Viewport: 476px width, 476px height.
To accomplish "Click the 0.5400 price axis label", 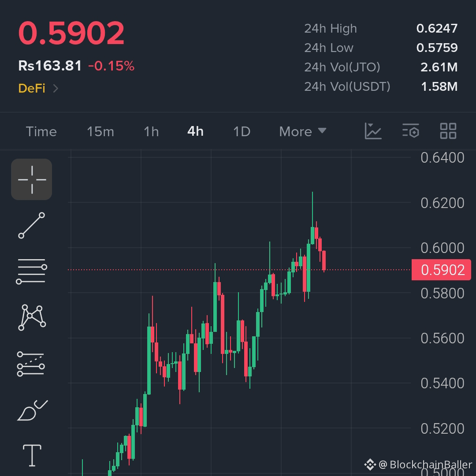I will 443,383.
